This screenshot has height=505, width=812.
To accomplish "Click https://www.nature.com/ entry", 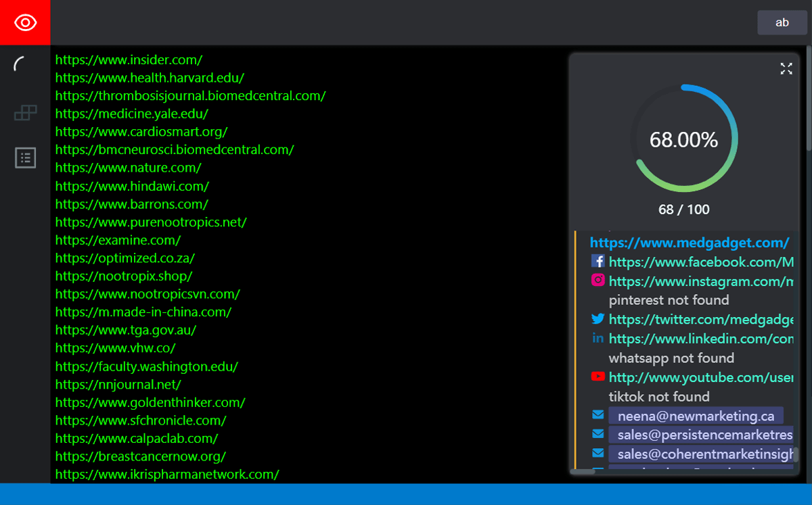I will (x=128, y=168).
